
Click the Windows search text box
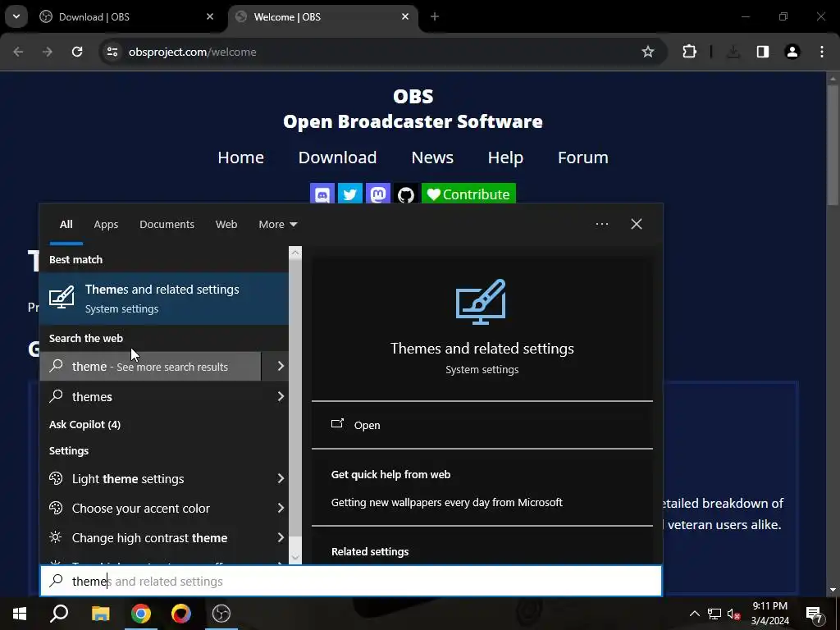(x=351, y=582)
